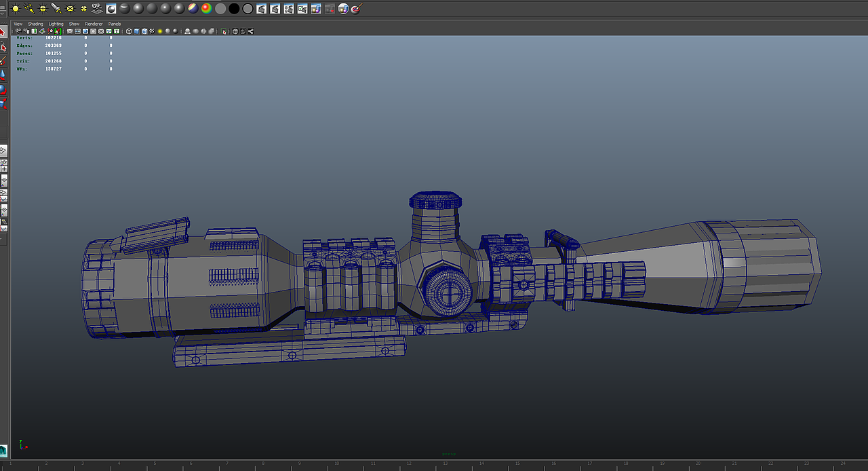
Task: Toggle X-ray joints icon
Action: pyautogui.click(x=251, y=31)
